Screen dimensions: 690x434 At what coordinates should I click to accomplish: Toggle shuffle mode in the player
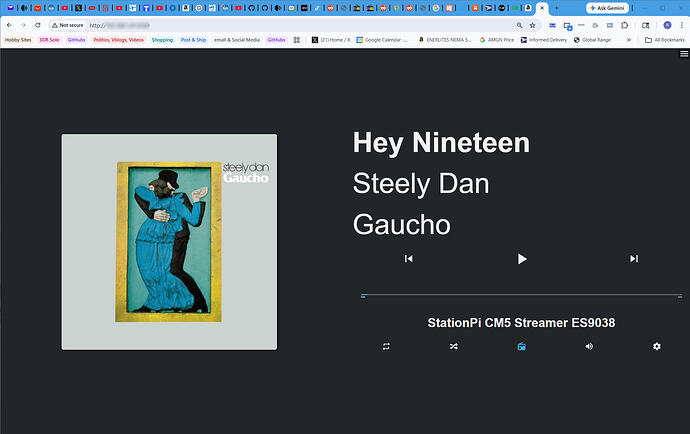tap(454, 346)
